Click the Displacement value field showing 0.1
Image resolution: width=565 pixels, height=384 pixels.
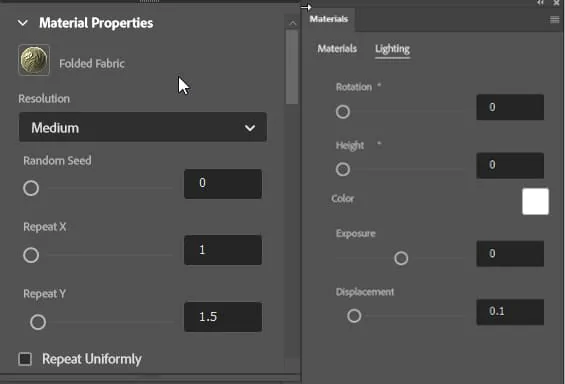[x=510, y=312]
